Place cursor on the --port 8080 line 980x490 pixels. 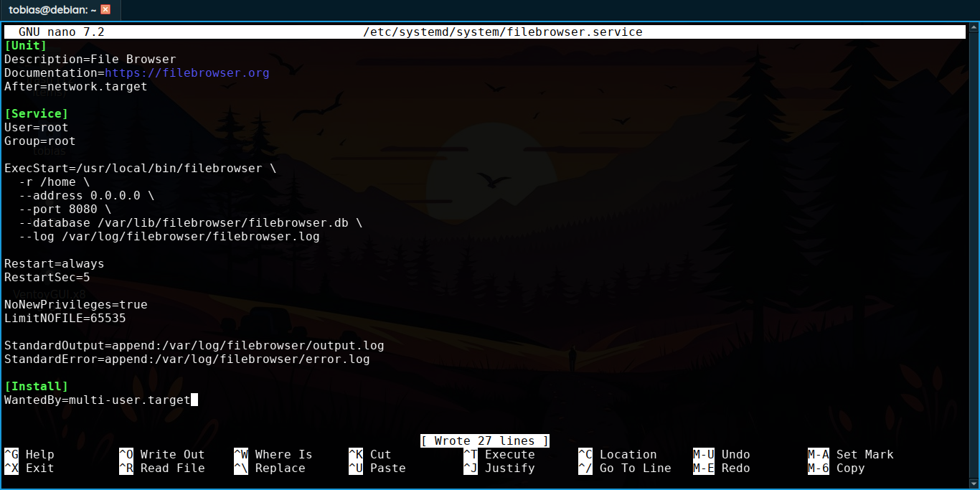tap(65, 209)
